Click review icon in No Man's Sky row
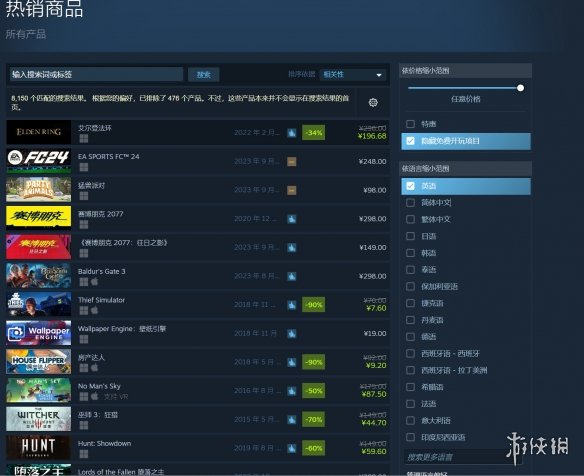 pyautogui.click(x=292, y=391)
